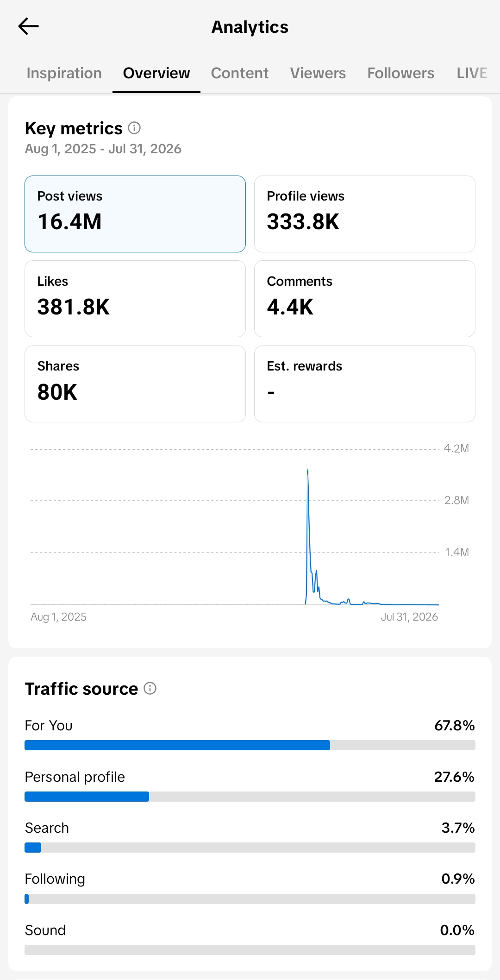Open the Viewers tab

[318, 73]
